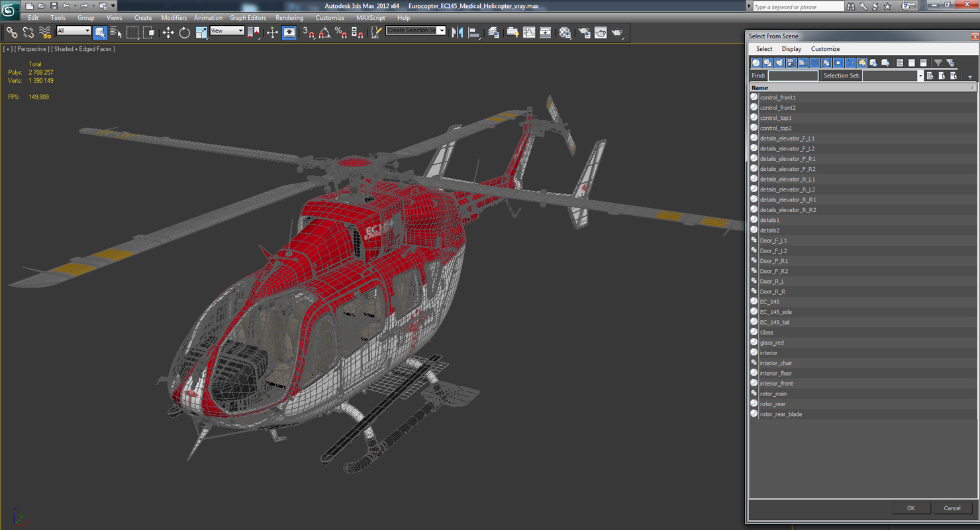Screen dimensions: 980x530
Task: Activate Select and Rotate tool
Action: click(x=185, y=32)
